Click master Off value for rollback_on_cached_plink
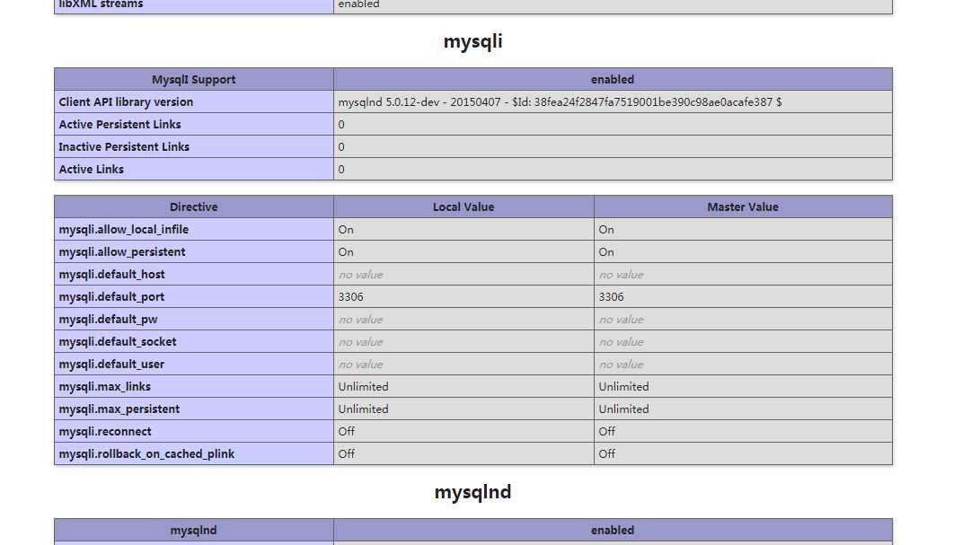This screenshot has height=545, width=980. tap(607, 454)
